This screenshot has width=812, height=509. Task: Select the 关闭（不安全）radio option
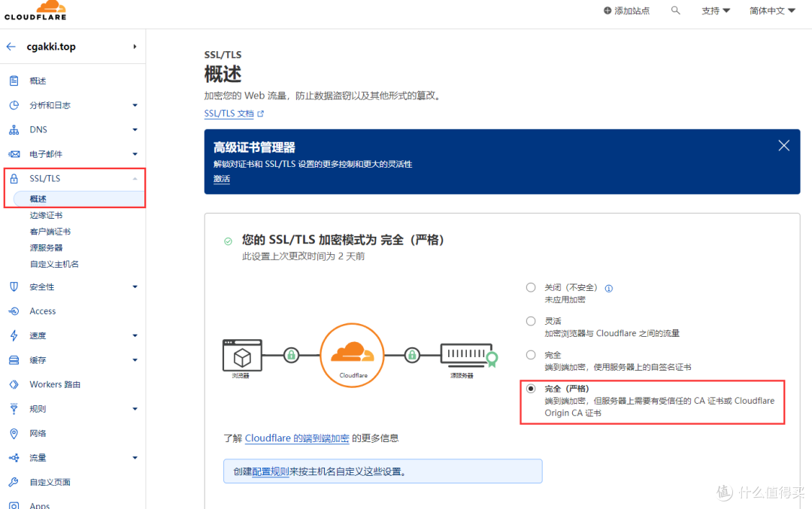click(x=531, y=287)
